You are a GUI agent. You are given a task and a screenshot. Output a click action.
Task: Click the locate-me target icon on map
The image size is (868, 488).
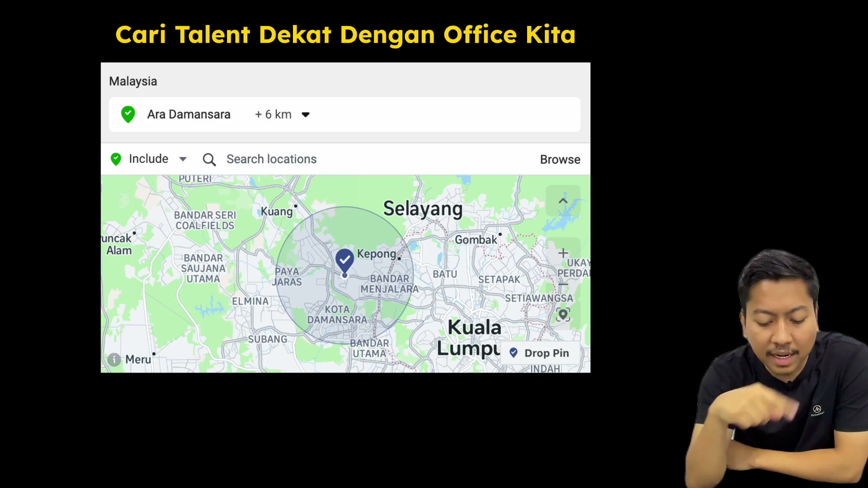(563, 314)
